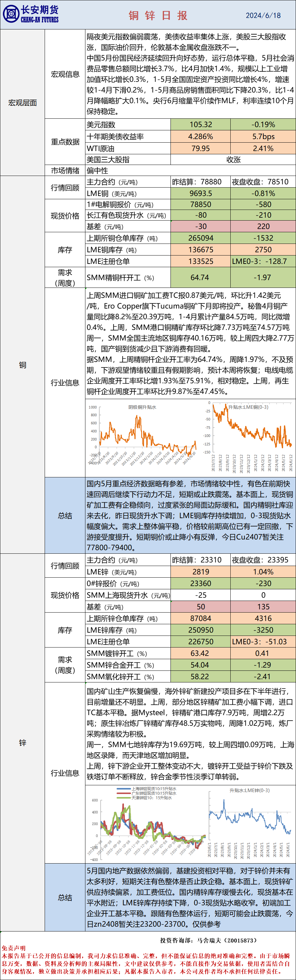Click the 投资咨询部 analyst line
296x980 pixels.
click(x=208, y=940)
